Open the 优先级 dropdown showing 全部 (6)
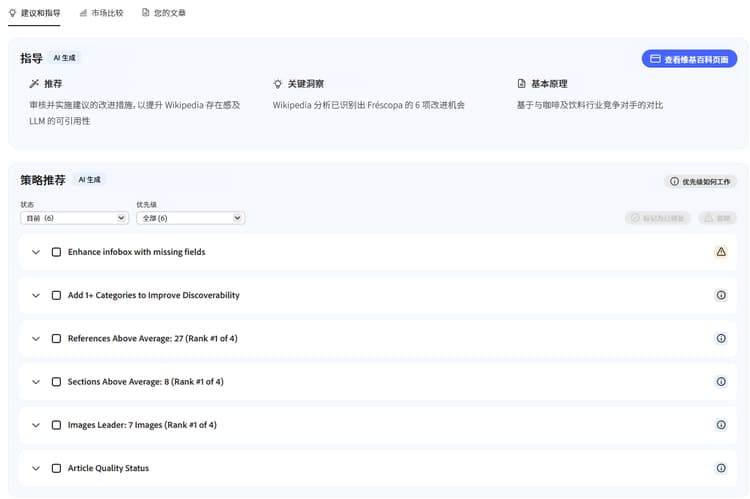 tap(190, 218)
